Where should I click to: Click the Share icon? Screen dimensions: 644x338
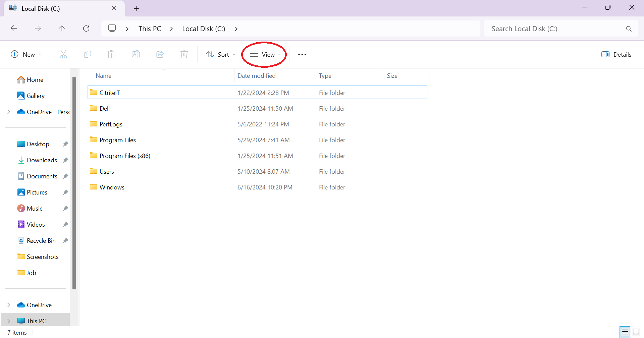[x=160, y=54]
